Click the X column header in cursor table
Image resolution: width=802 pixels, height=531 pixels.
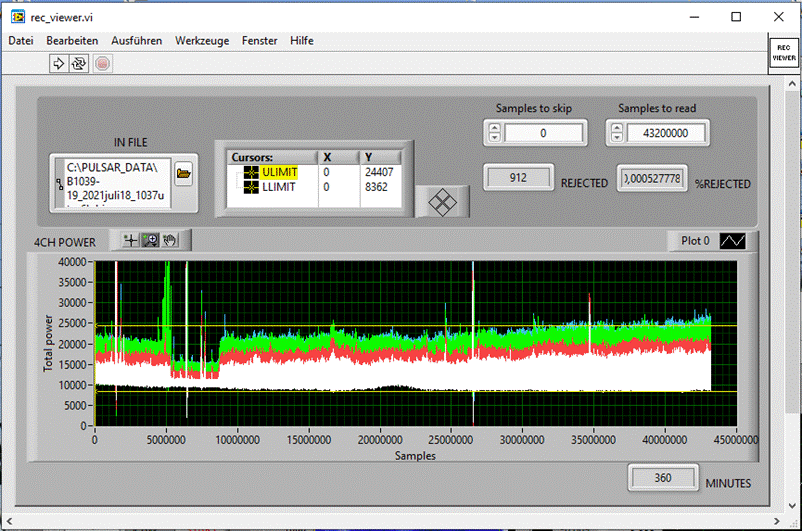(x=339, y=157)
